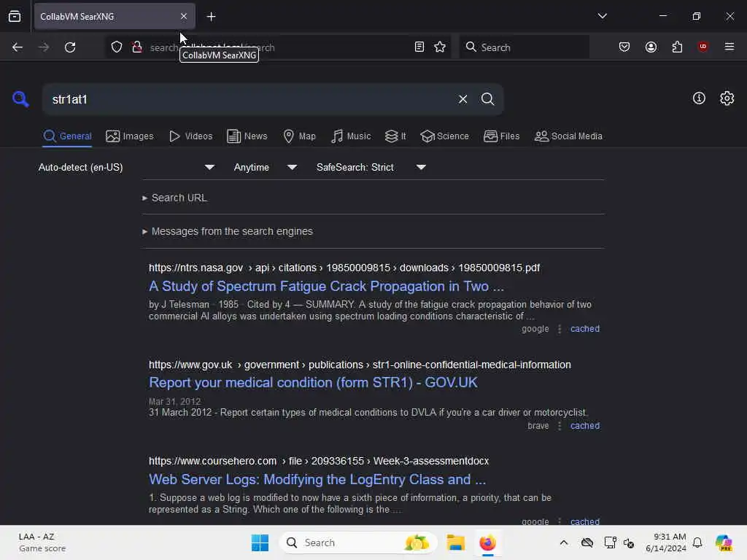Open the Auto-detect language dropdown

tap(126, 167)
